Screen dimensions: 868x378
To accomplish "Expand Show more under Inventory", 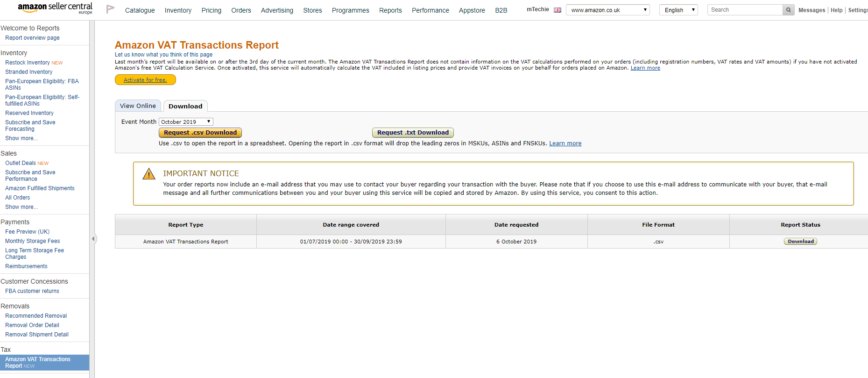I will [21, 138].
